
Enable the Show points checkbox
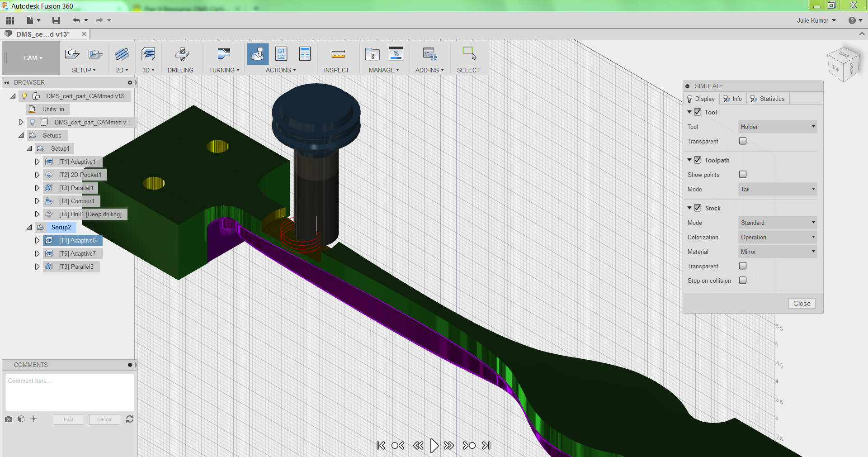(743, 174)
